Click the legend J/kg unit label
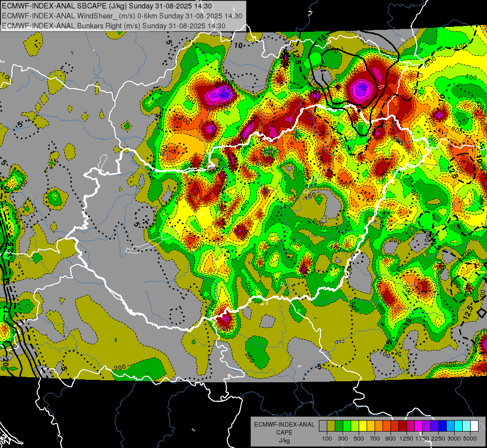This screenshot has height=448, width=487. point(284,441)
